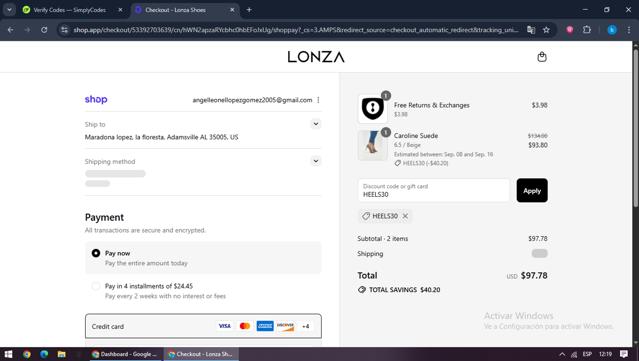Image resolution: width=639 pixels, height=361 pixels.
Task: Click the Caroline Suede product name
Action: pos(416,136)
